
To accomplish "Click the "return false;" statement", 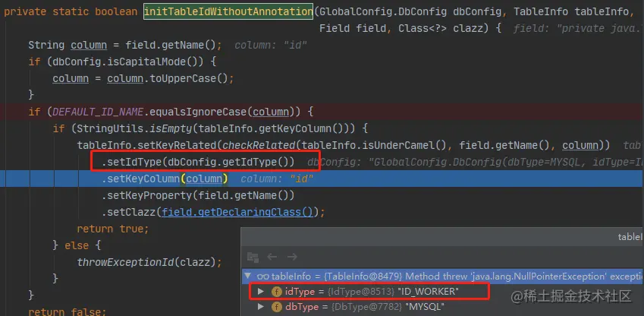I will (x=68, y=311).
